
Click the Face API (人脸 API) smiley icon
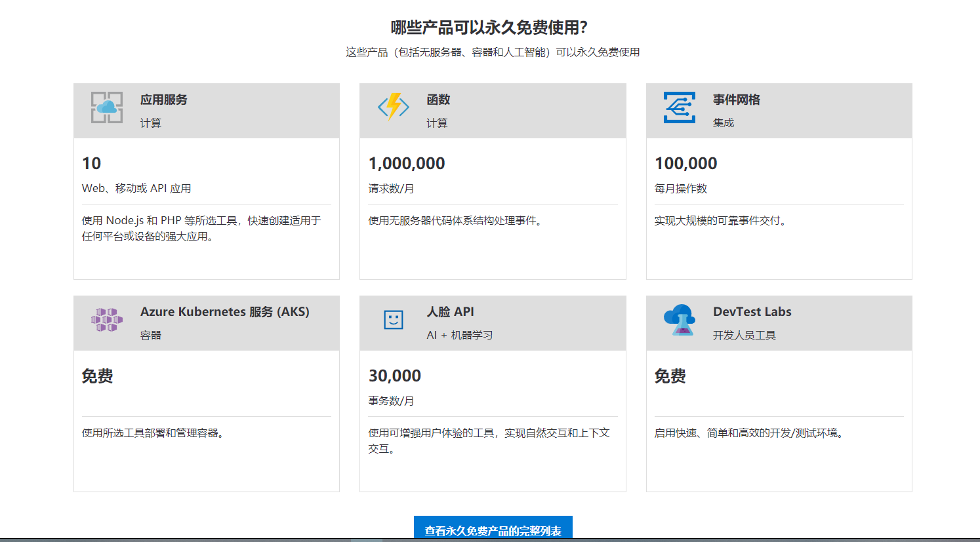[x=394, y=320]
